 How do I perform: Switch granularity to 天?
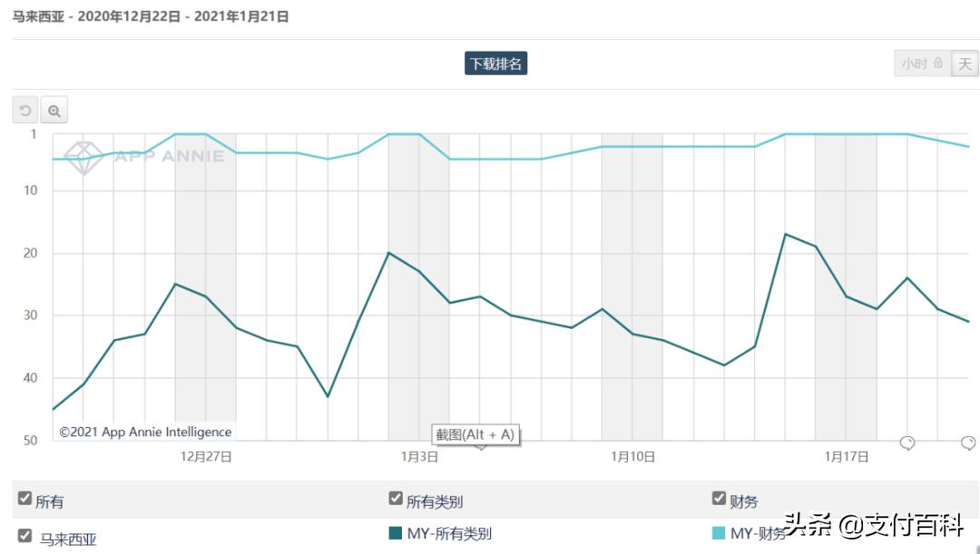tap(965, 63)
